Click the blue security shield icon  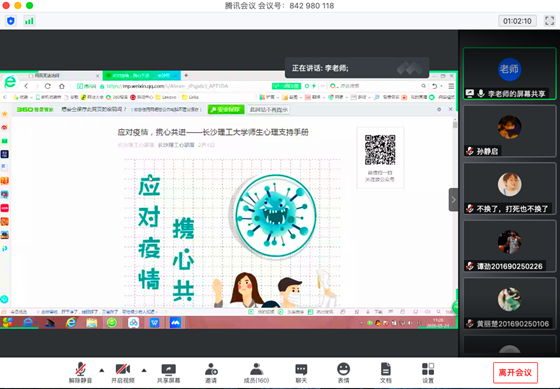(x=11, y=21)
